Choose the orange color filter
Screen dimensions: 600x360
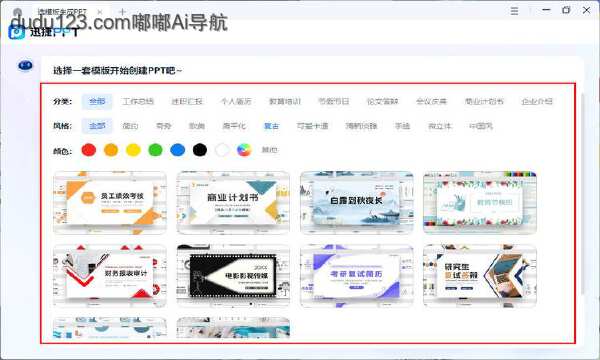point(111,150)
